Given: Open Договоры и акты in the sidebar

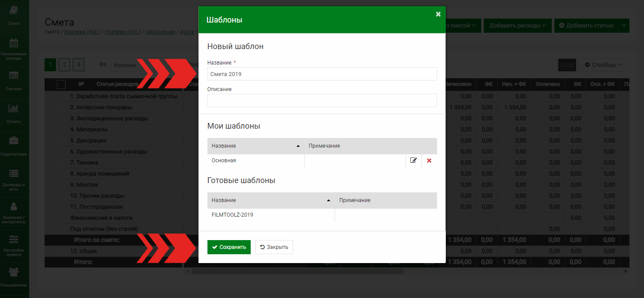Looking at the screenshot, I should [x=14, y=180].
